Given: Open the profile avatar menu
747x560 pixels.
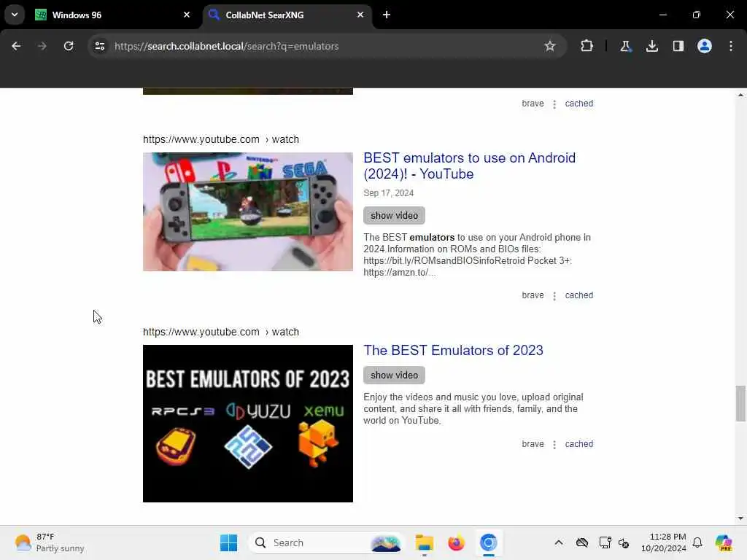Looking at the screenshot, I should [x=704, y=46].
